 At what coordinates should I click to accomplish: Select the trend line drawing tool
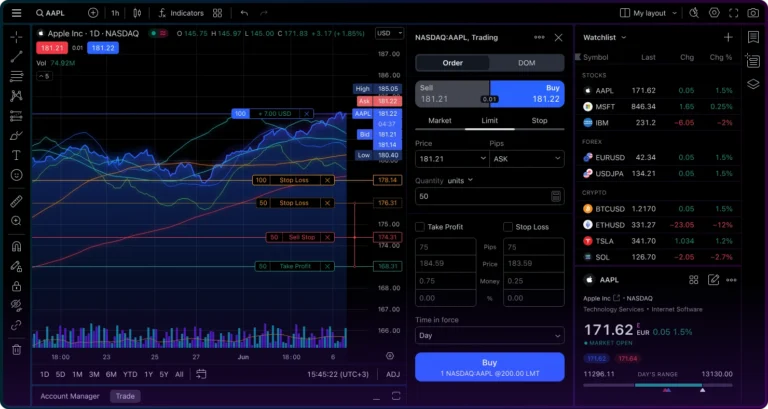[x=17, y=56]
